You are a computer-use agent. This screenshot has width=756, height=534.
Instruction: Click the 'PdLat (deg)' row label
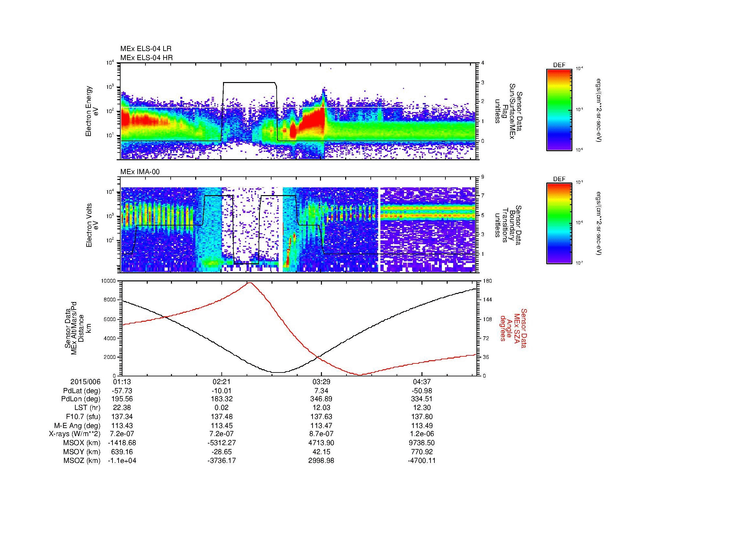(x=82, y=391)
